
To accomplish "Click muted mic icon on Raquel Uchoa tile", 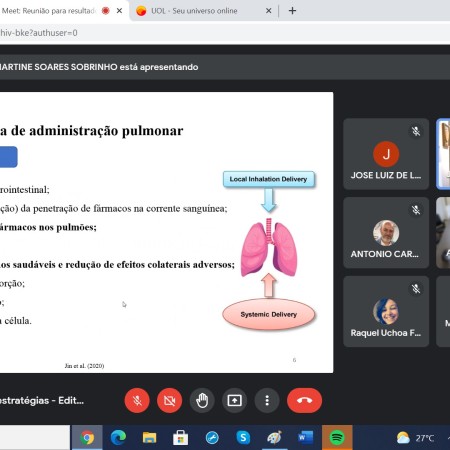I will [416, 289].
